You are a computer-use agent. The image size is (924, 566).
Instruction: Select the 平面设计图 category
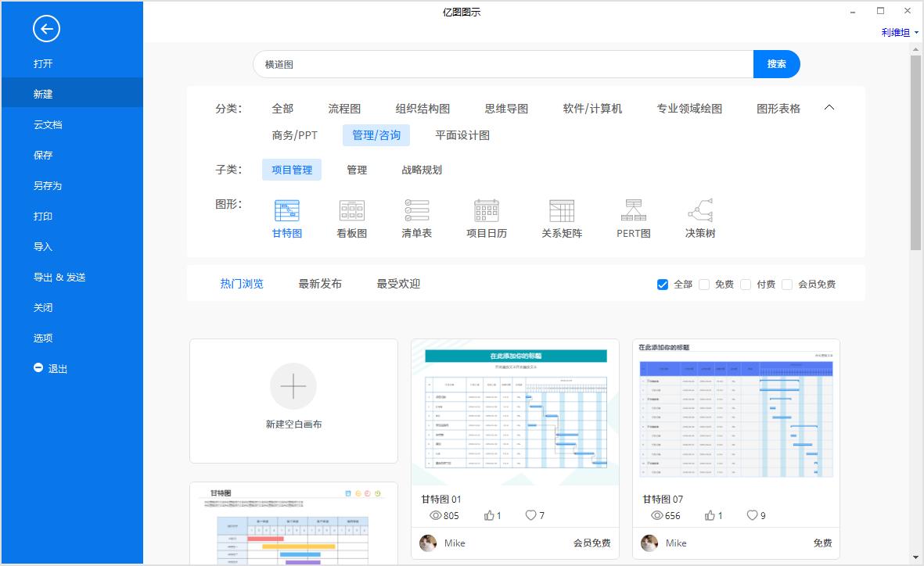tap(461, 134)
